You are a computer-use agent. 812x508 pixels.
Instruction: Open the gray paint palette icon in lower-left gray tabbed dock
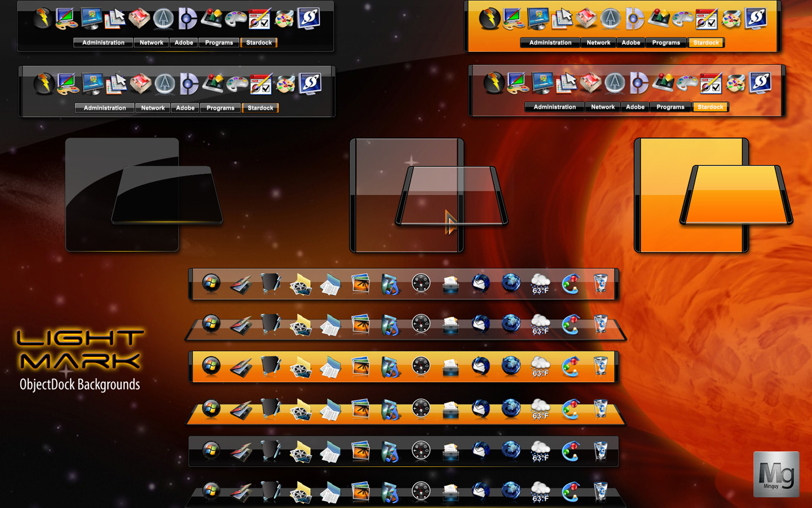pyautogui.click(x=237, y=84)
